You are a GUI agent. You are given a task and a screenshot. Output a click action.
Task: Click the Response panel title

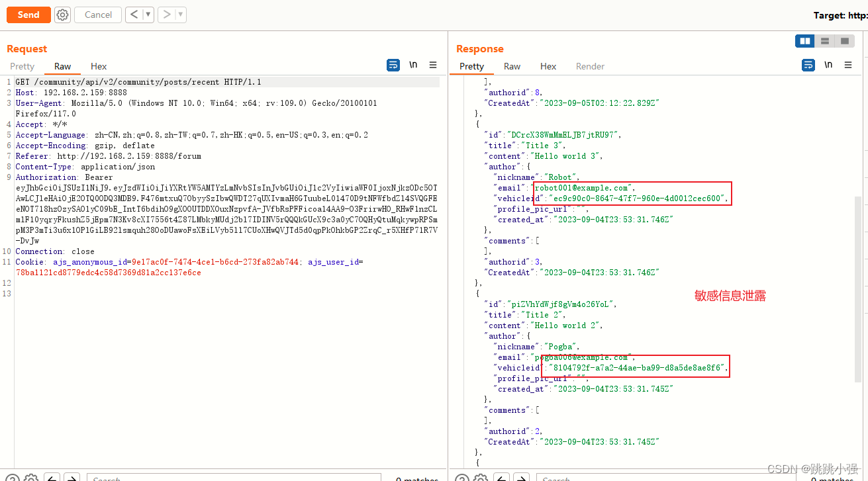pos(480,49)
